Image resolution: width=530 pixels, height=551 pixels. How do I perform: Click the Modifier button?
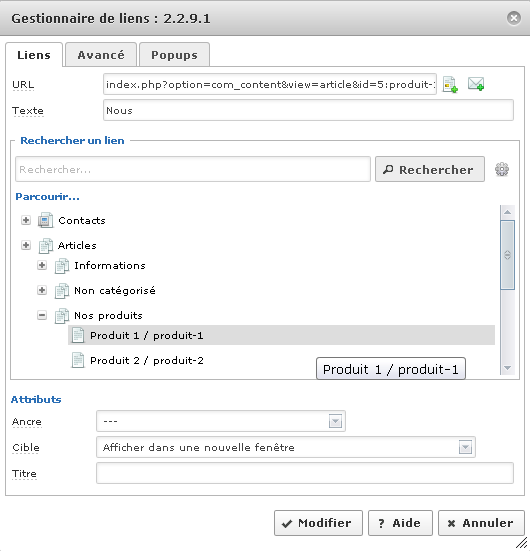pyautogui.click(x=318, y=523)
